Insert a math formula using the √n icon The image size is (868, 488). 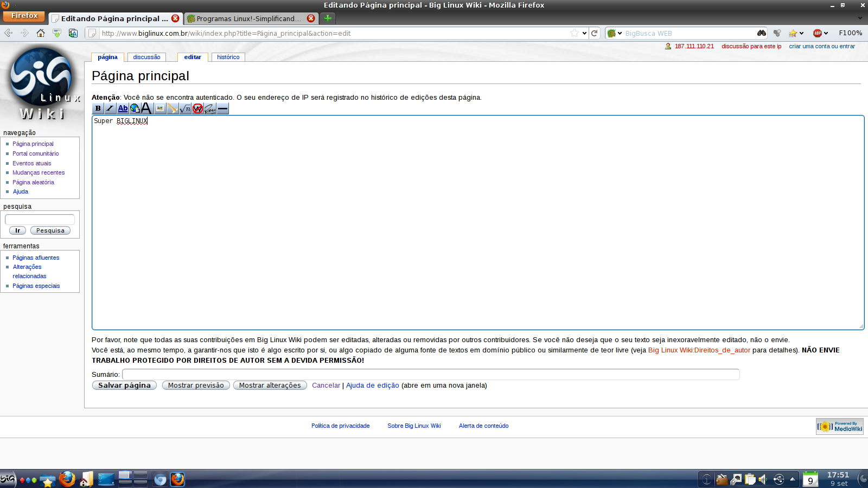pos(185,108)
